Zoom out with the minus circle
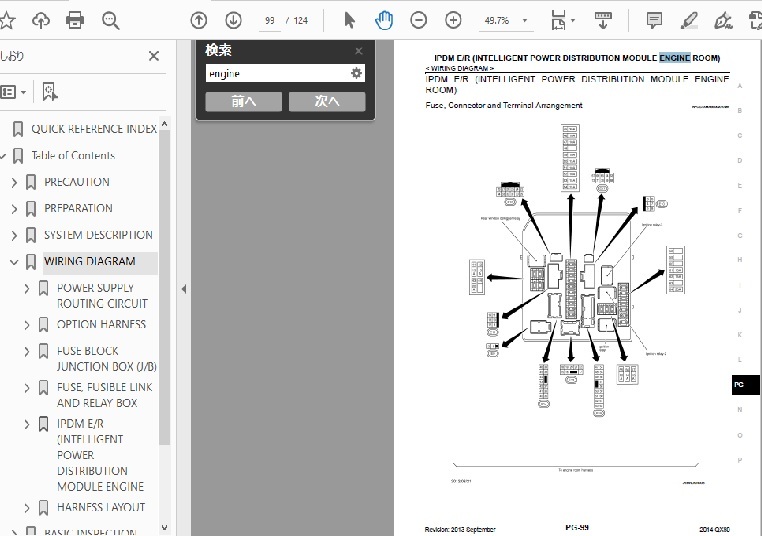This screenshot has width=762, height=536. pos(418,20)
